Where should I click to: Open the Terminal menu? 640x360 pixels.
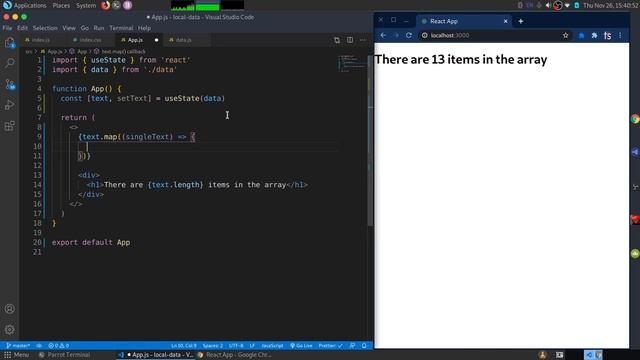point(121,28)
